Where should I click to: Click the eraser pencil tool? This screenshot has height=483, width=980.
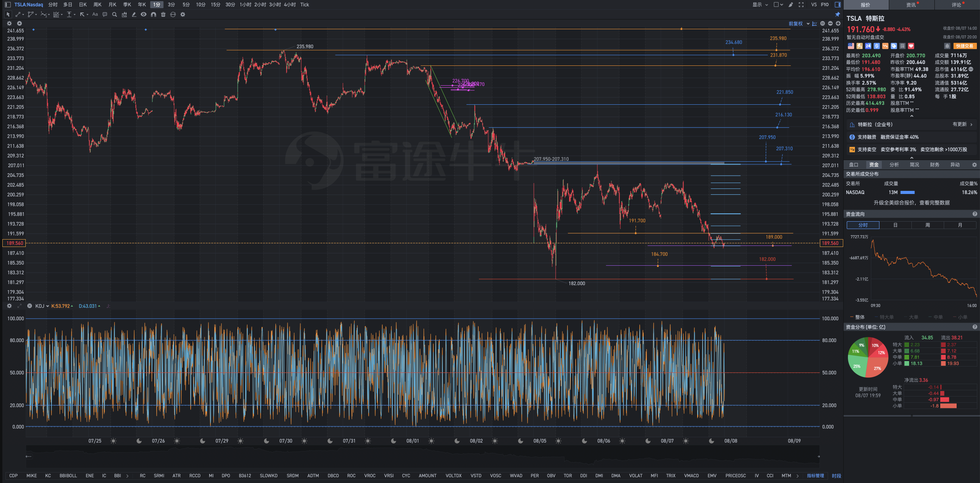point(134,14)
